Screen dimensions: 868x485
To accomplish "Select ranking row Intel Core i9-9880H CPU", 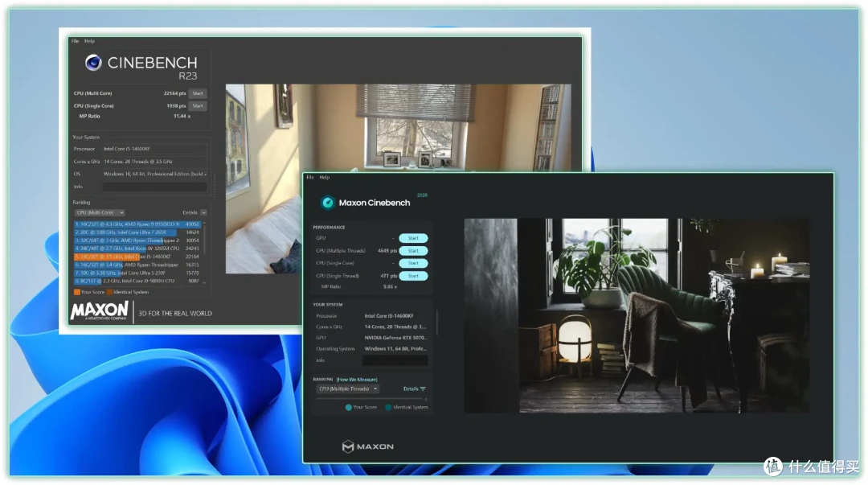I will [x=137, y=281].
